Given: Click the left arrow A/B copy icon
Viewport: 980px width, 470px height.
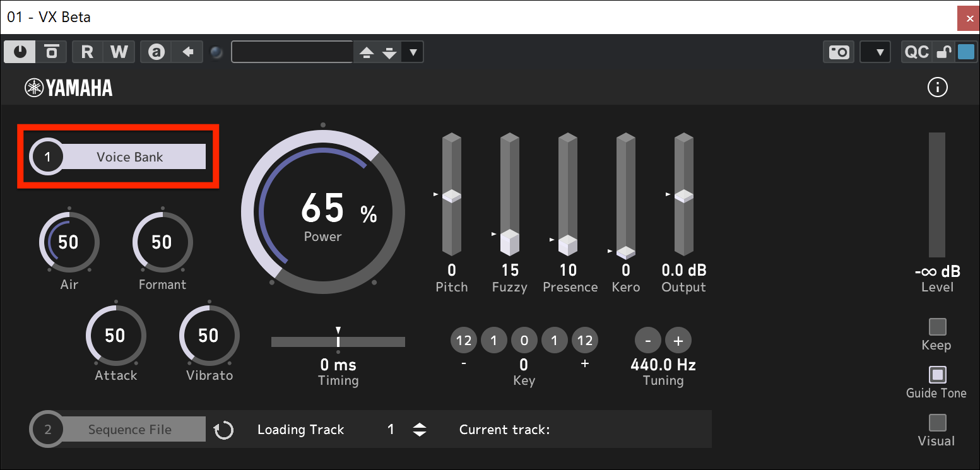Looking at the screenshot, I should point(187,52).
